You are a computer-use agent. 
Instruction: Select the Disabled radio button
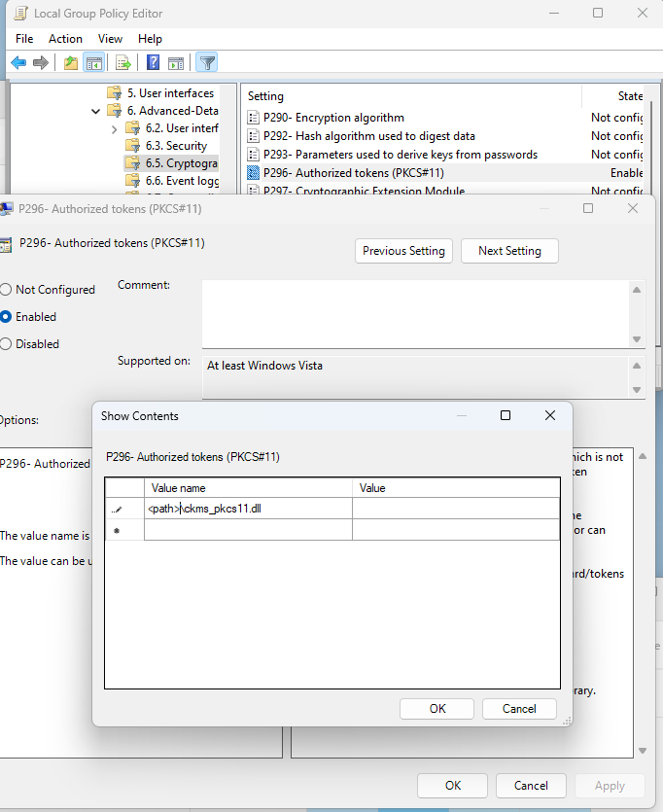coord(6,344)
